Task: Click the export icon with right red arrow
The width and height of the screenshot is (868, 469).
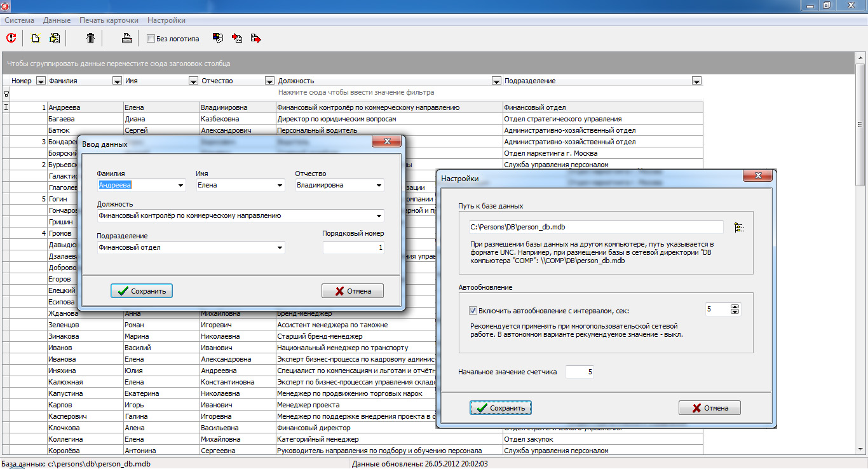Action: pos(255,39)
